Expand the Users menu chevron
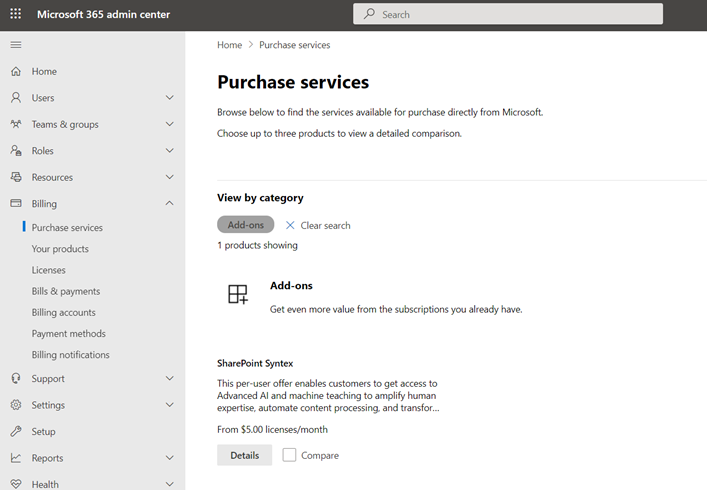 (170, 97)
